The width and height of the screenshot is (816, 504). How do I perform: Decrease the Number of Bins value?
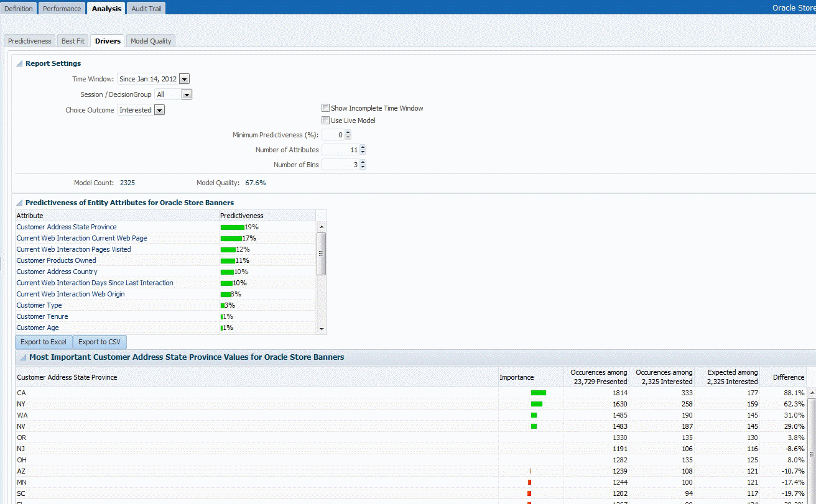coord(363,167)
